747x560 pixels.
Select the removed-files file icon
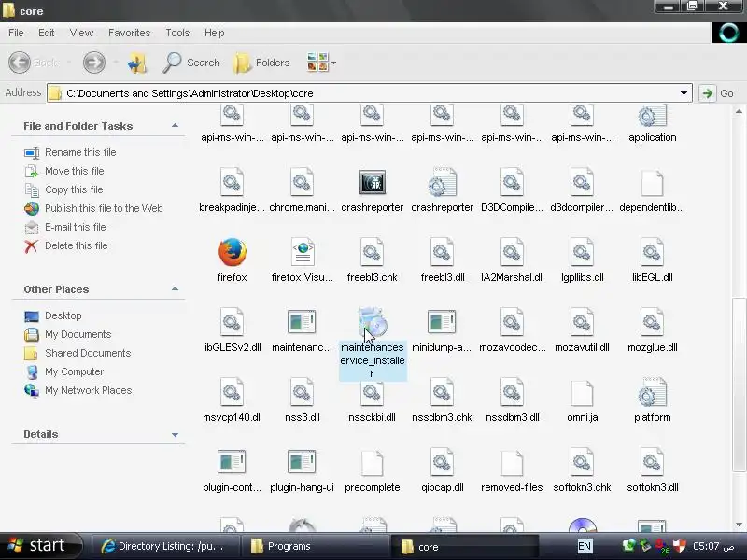[x=512, y=463]
